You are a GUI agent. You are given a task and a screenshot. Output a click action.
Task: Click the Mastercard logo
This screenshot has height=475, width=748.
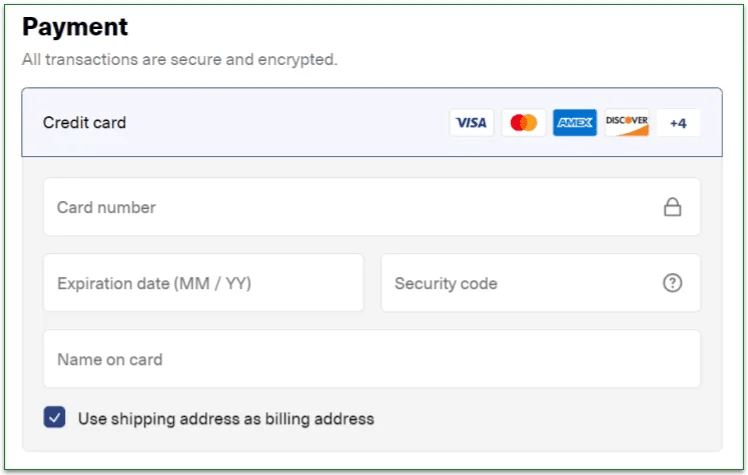[523, 123]
